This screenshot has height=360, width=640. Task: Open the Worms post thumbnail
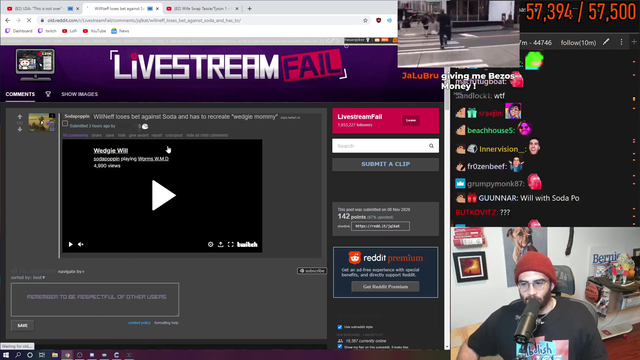[42, 122]
